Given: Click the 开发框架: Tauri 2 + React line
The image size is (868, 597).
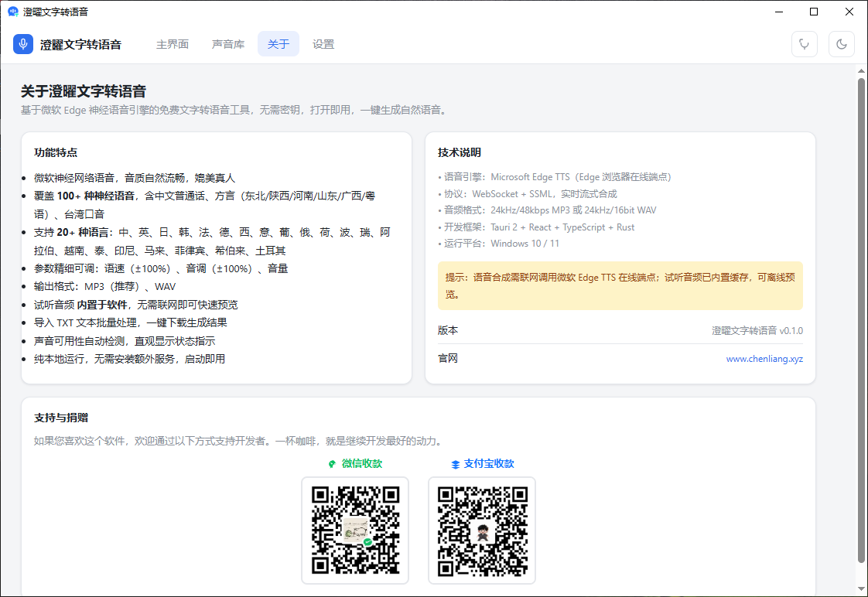Looking at the screenshot, I should (536, 227).
